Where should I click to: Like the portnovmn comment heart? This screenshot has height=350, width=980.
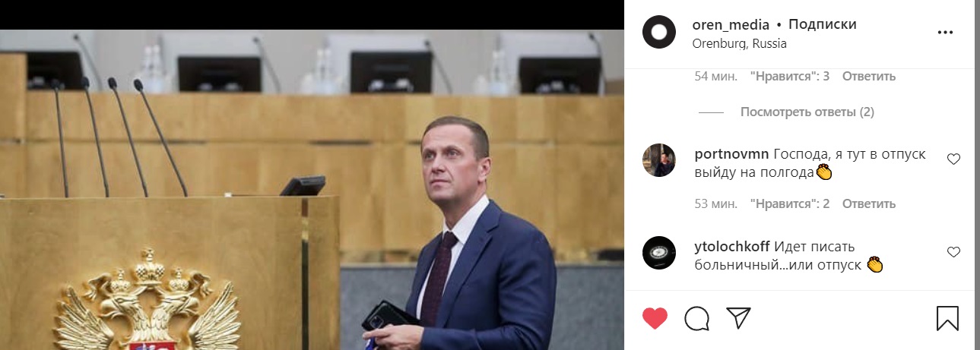coord(954,159)
